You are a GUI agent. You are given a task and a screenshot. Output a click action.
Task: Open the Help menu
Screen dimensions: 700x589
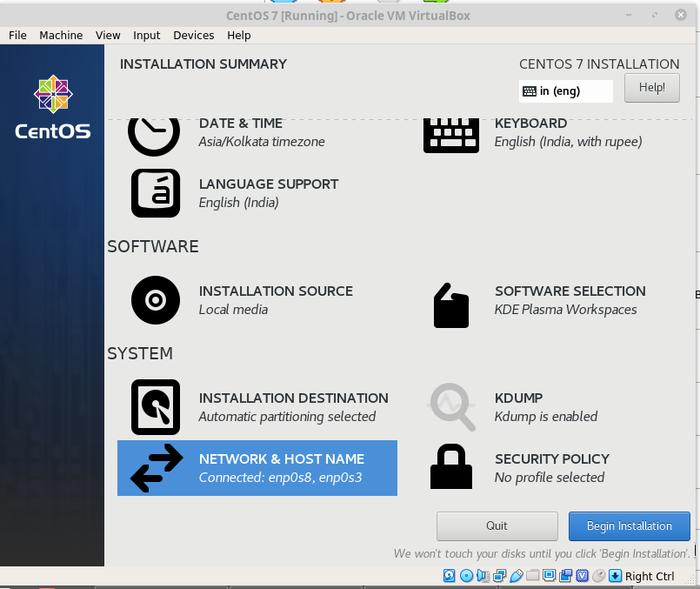click(x=239, y=36)
